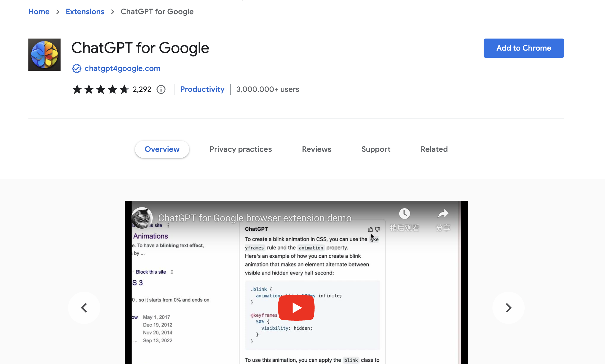The width and height of the screenshot is (605, 364).
Task: Open the chatgpt4google.com link
Action: coord(122,68)
